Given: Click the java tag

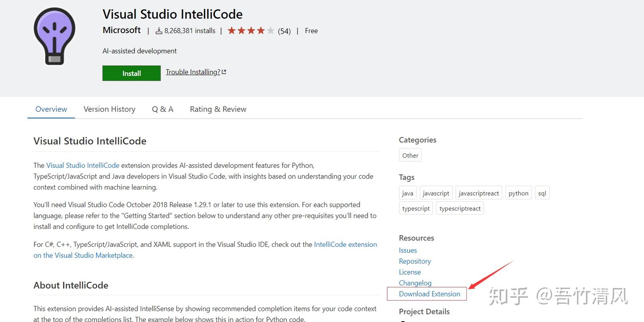Looking at the screenshot, I should pos(407,193).
